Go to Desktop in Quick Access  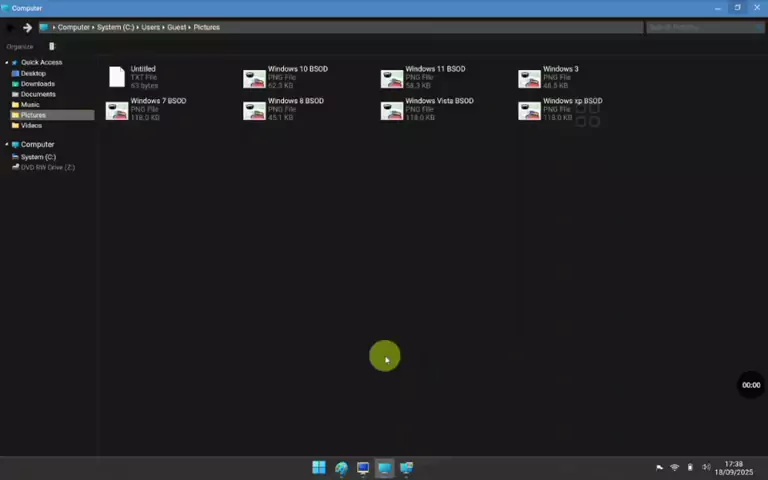(33, 73)
